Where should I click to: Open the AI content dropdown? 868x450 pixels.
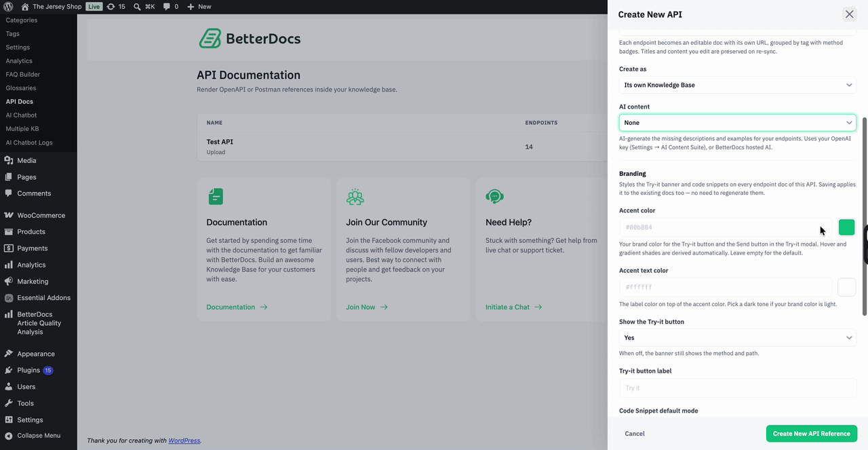click(738, 123)
